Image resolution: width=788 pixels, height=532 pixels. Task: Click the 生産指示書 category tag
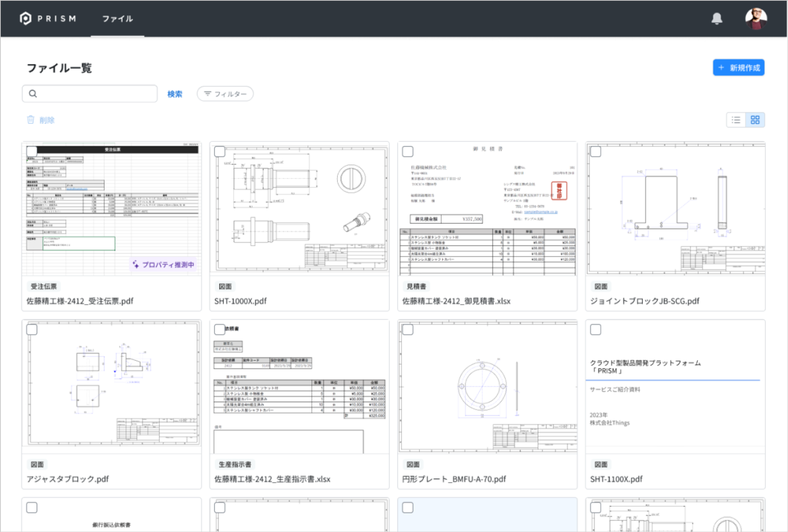(x=235, y=465)
